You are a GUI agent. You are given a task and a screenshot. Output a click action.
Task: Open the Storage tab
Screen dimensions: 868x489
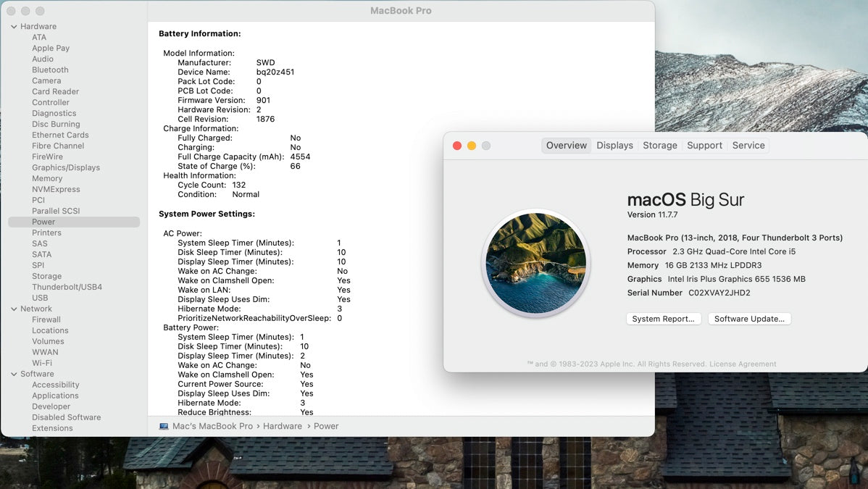click(x=659, y=146)
